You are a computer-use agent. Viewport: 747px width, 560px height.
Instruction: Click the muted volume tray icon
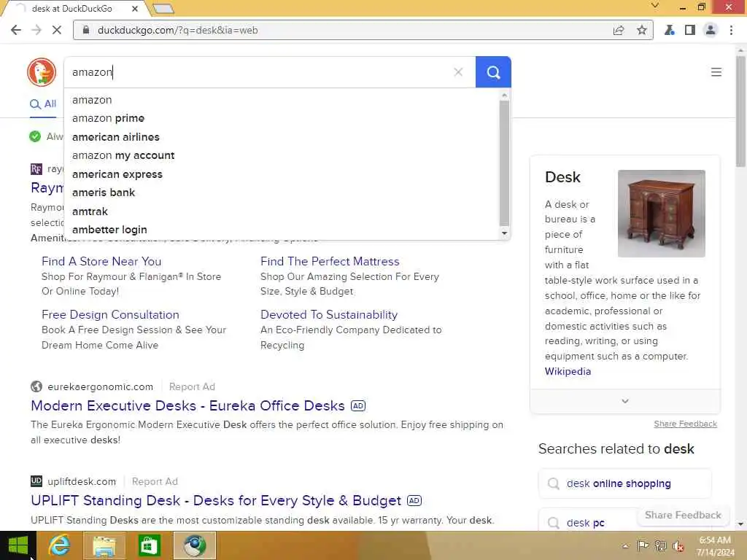tap(678, 545)
